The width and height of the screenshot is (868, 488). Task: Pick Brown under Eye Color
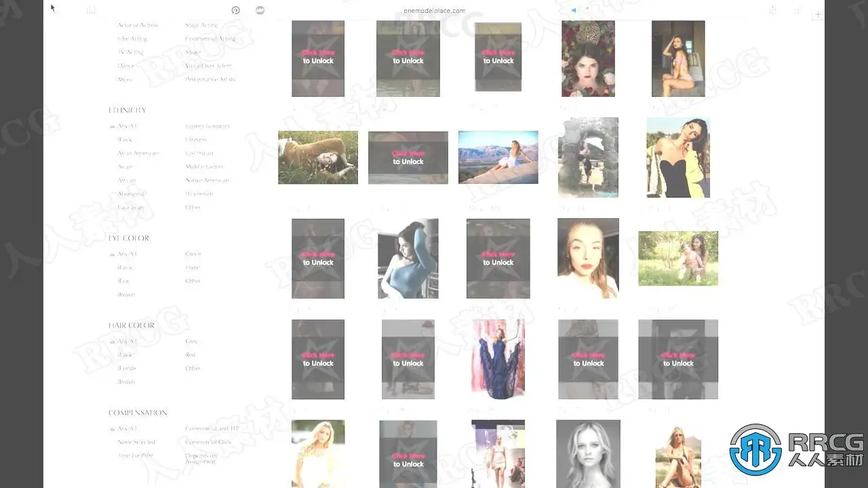[126, 295]
